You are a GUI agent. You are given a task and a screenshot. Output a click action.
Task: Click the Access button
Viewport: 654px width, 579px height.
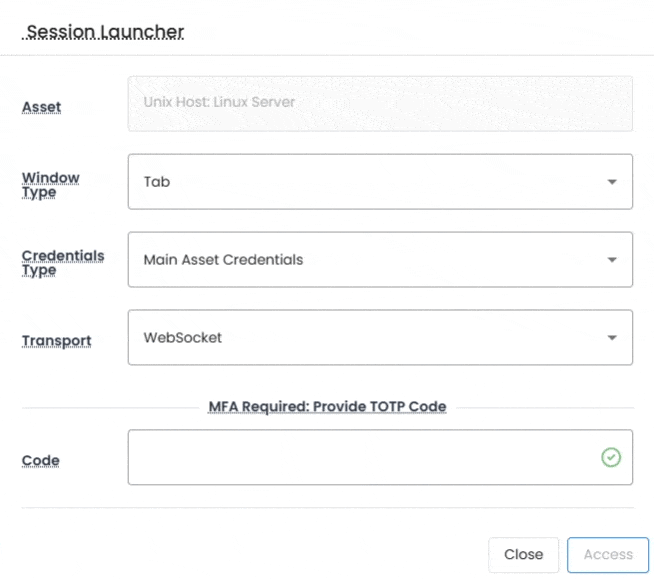click(608, 554)
